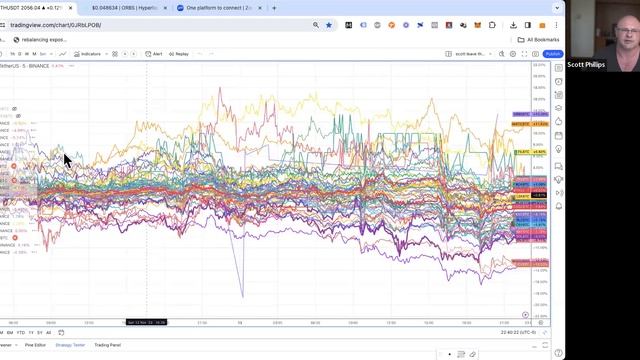This screenshot has height=360, width=640.
Task: Open notifications bell in right sidebar
Action: [558, 207]
